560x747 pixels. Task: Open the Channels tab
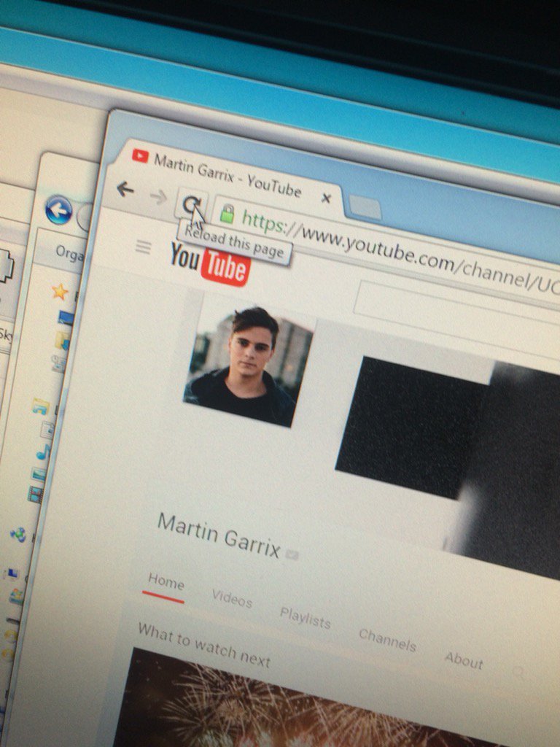tap(387, 640)
